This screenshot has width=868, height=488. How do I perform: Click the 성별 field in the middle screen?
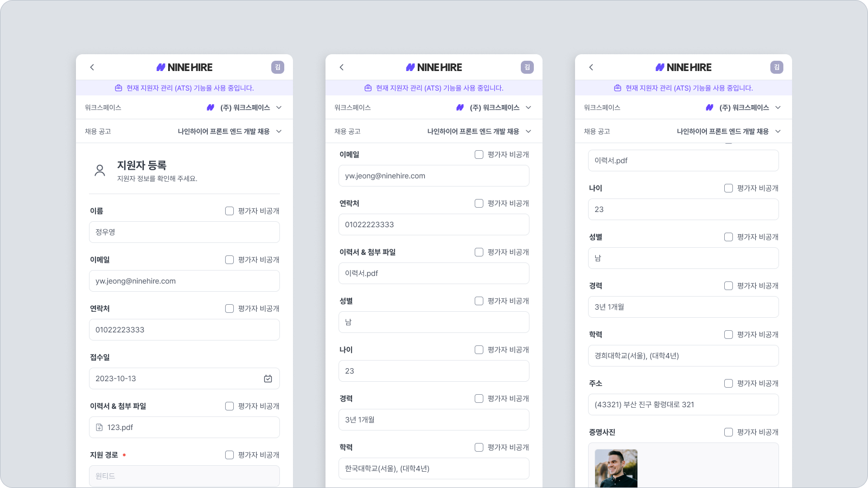[x=434, y=322]
